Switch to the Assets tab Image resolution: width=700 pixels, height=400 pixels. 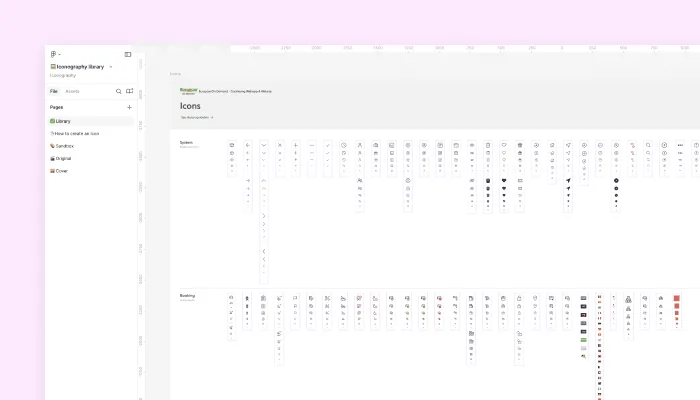pyautogui.click(x=72, y=91)
